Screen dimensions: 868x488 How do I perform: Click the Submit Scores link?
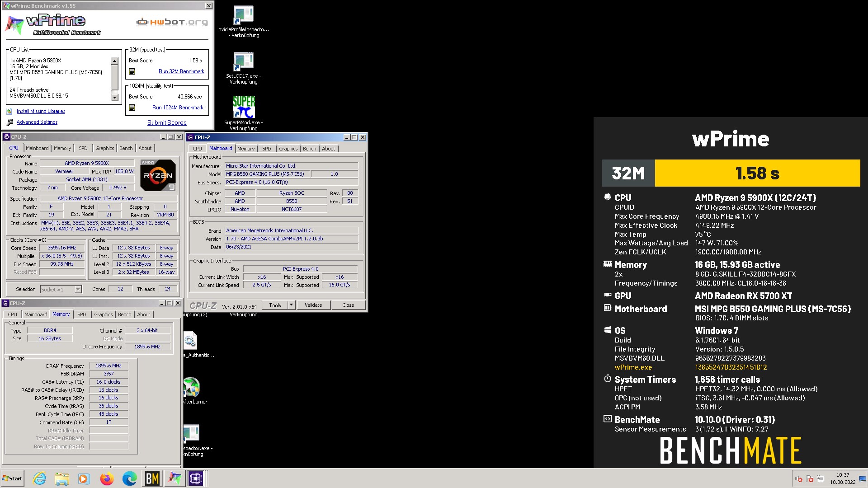tap(167, 122)
